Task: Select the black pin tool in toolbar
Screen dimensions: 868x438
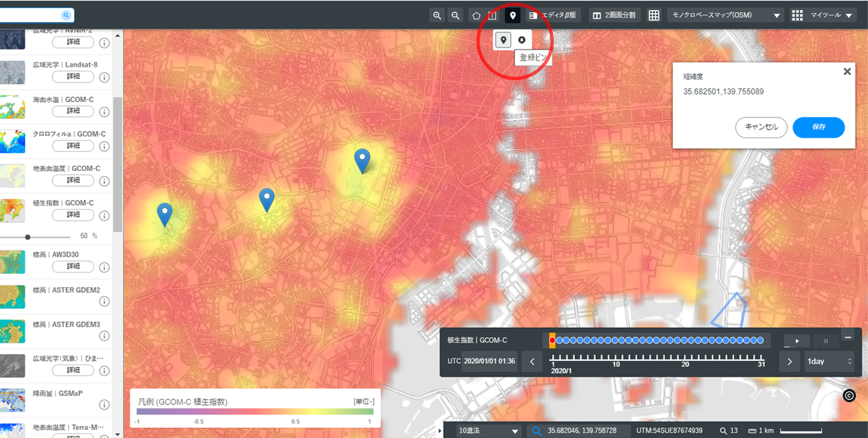Action: coord(512,15)
